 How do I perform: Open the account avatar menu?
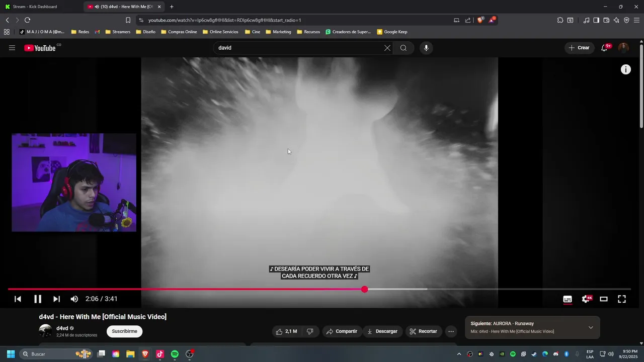click(x=623, y=48)
